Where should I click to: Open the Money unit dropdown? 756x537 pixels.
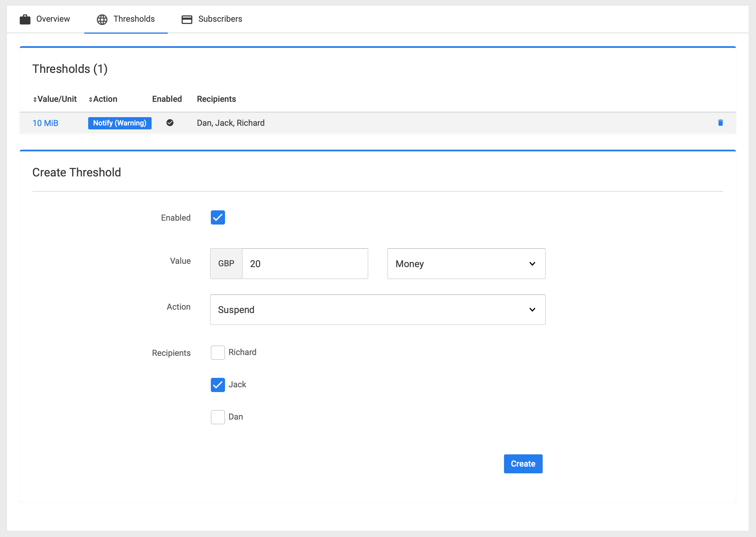coord(466,263)
